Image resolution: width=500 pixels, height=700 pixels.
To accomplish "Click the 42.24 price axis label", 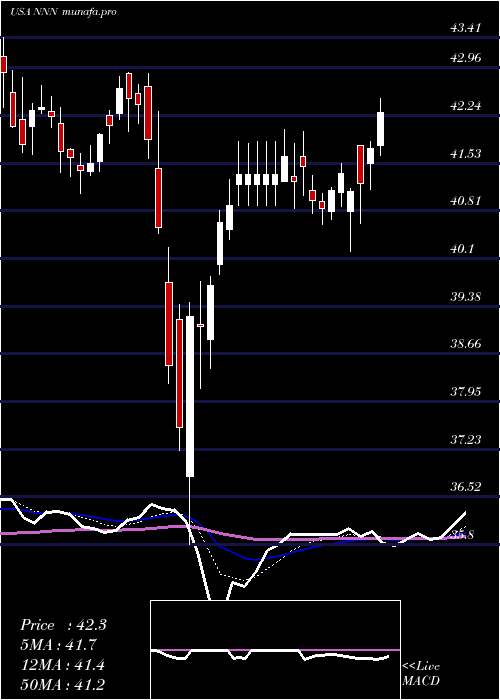I will (466, 106).
